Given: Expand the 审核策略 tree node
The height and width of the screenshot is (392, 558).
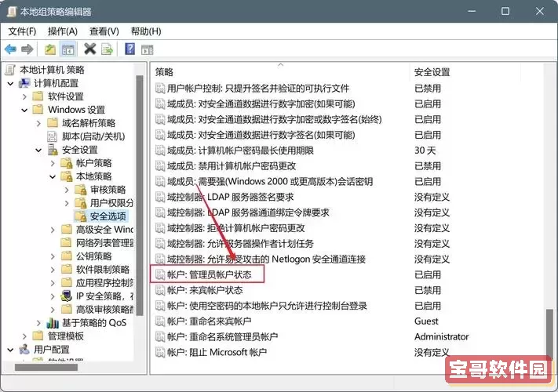Looking at the screenshot, I should tap(67, 190).
